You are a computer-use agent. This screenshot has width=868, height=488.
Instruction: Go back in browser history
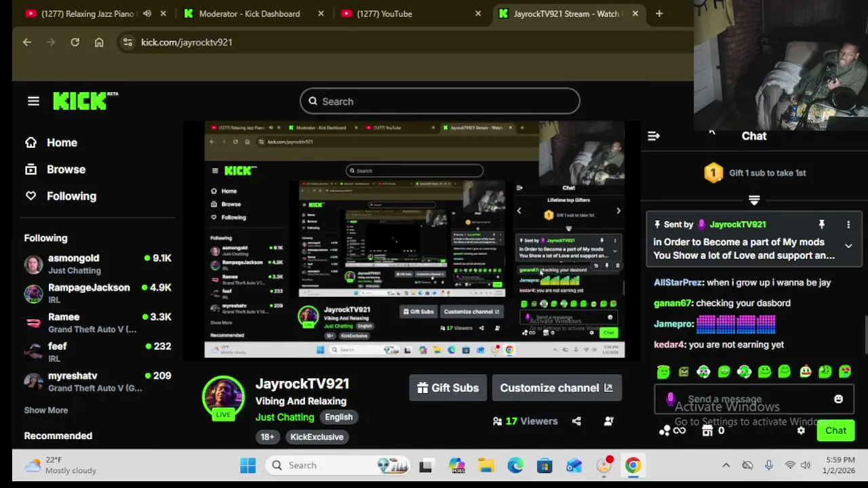(27, 42)
